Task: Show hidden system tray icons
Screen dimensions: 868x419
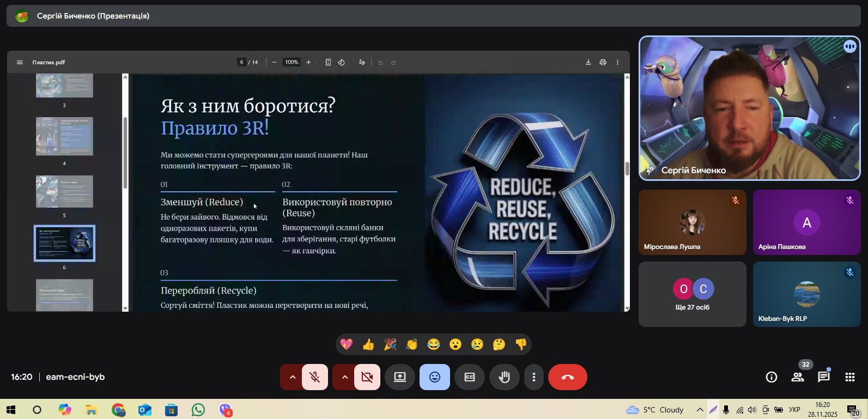Action: click(700, 410)
